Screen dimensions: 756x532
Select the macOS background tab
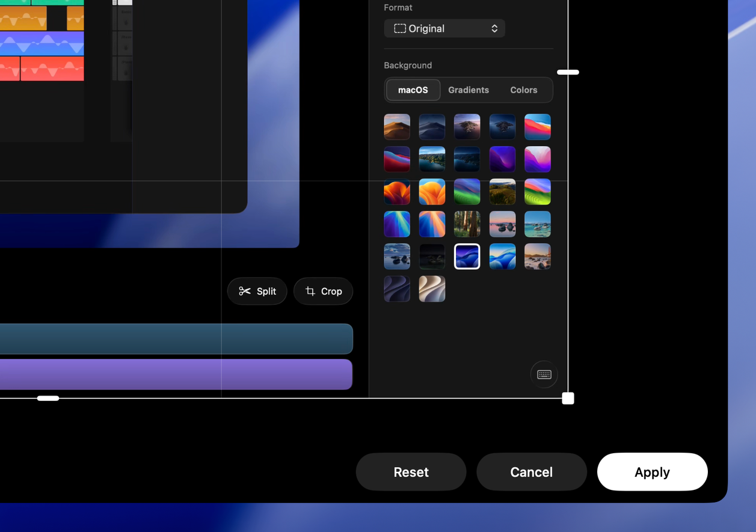(413, 90)
